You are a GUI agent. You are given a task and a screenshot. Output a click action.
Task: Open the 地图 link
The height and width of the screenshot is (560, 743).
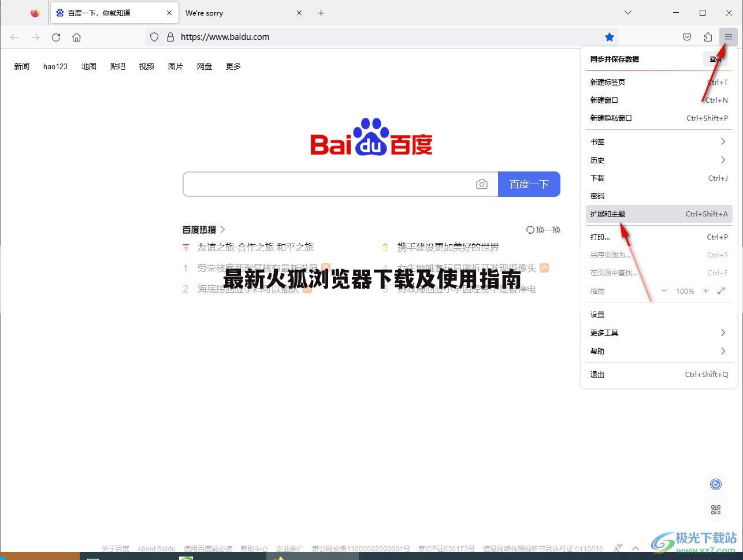click(89, 66)
